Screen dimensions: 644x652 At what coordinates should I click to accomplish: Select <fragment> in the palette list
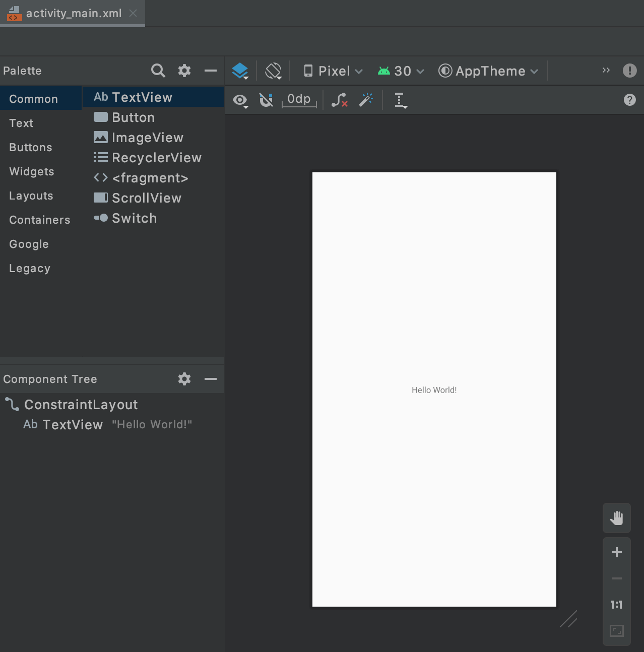click(x=153, y=177)
